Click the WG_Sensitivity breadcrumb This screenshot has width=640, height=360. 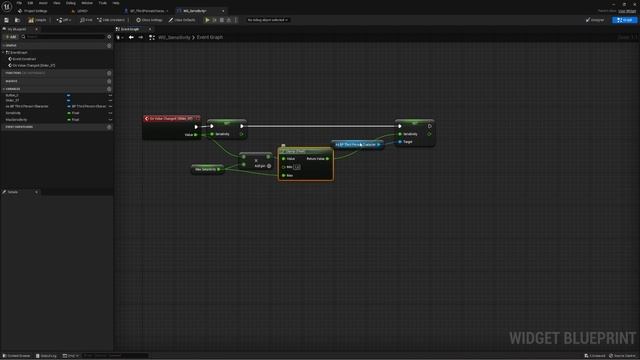pos(174,37)
